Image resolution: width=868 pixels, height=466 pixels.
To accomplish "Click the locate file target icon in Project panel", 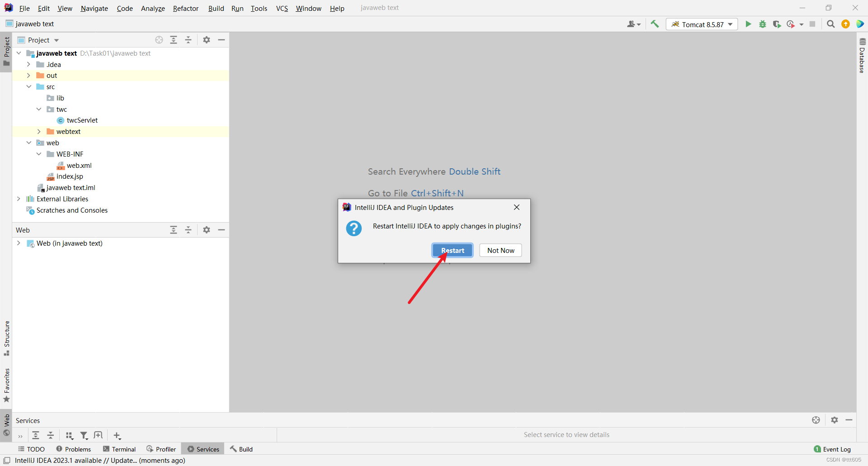I will coord(159,40).
